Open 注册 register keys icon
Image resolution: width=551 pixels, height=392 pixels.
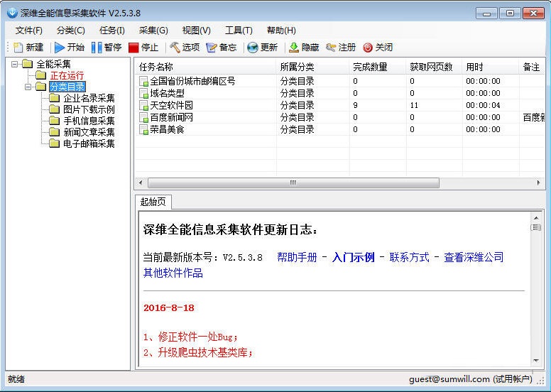pos(331,48)
